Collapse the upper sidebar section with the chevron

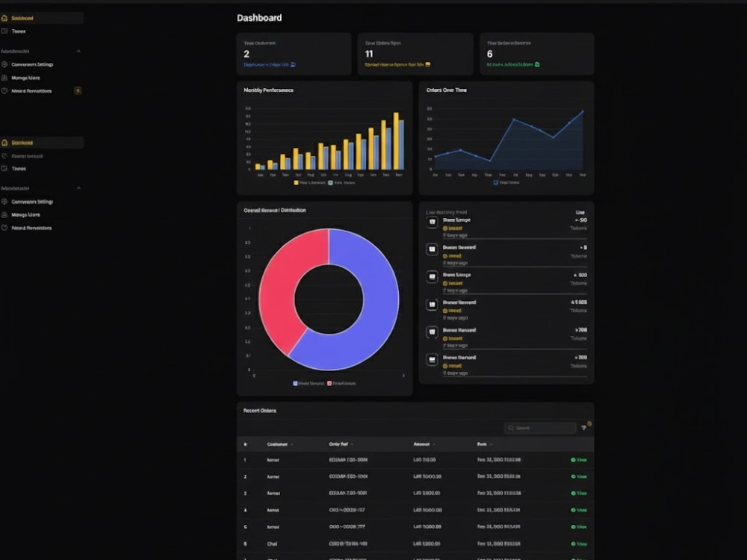[78, 51]
